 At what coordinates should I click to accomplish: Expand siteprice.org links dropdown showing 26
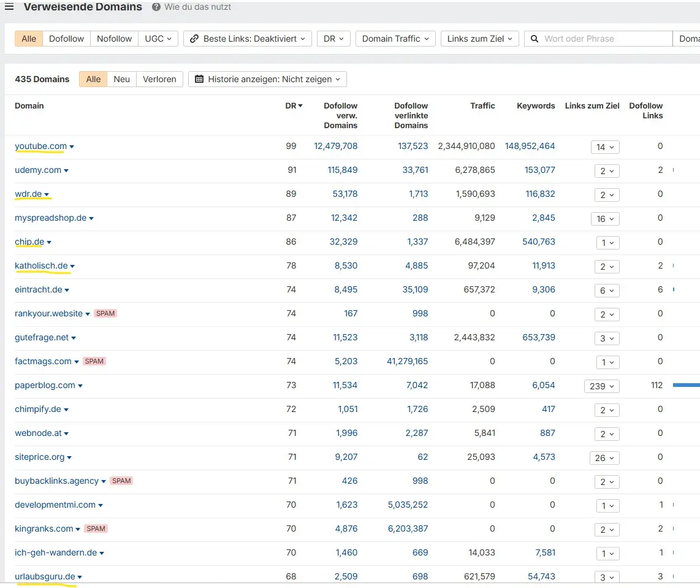pos(604,458)
